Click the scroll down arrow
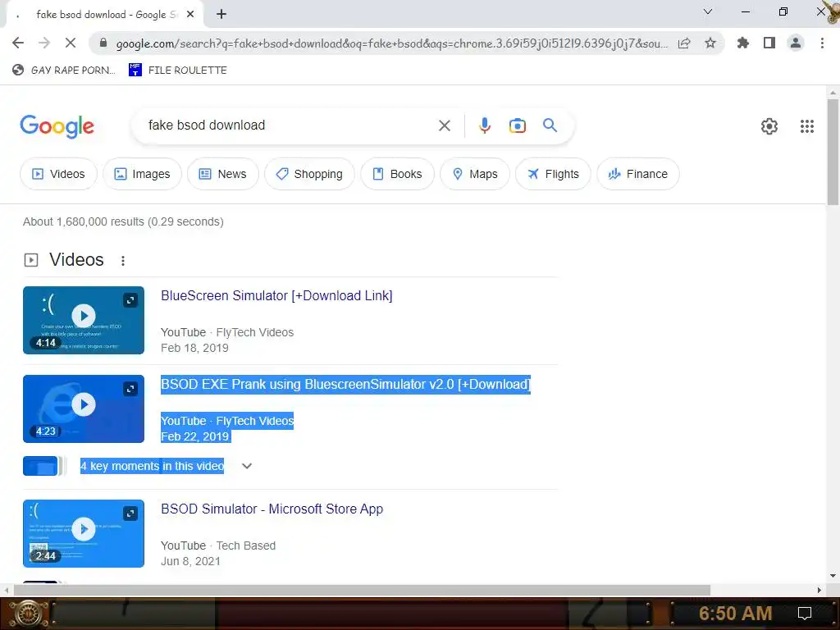840x630 pixels. pyautogui.click(x=833, y=577)
